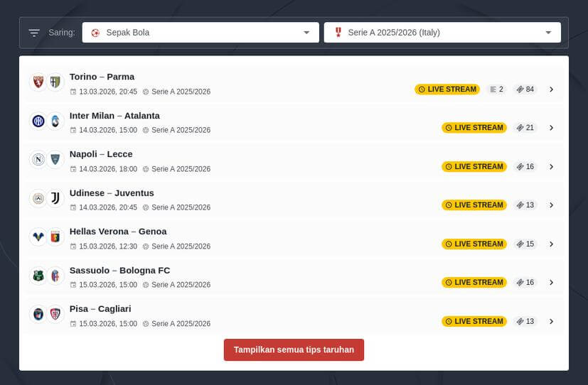Expand the Inter Milan – Atalanta row chevron
Viewport: 588px width, 385px height.
(x=551, y=128)
